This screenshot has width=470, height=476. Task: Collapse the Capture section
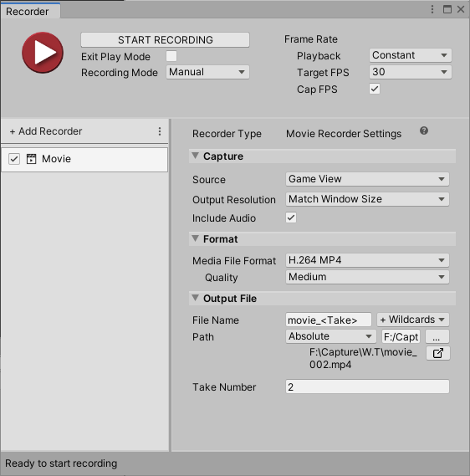pos(196,156)
